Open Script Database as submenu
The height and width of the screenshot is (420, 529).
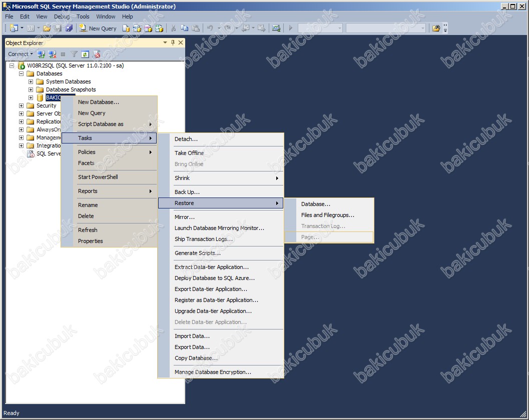point(109,124)
